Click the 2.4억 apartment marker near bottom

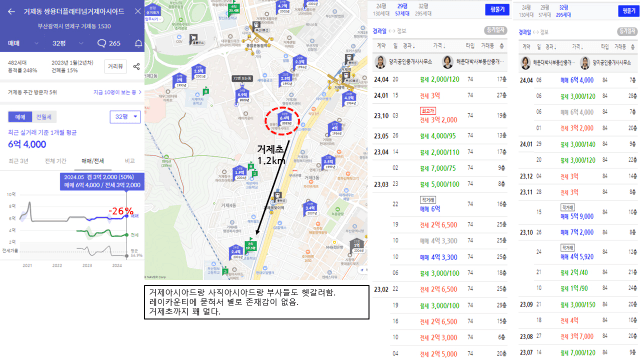point(236,252)
